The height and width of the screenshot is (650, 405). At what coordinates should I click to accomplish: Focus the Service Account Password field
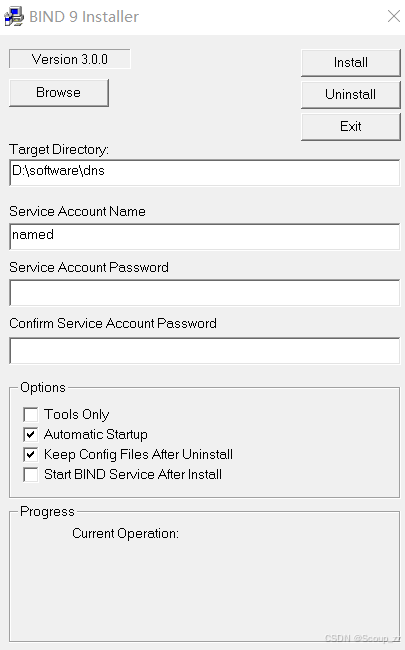point(205,293)
